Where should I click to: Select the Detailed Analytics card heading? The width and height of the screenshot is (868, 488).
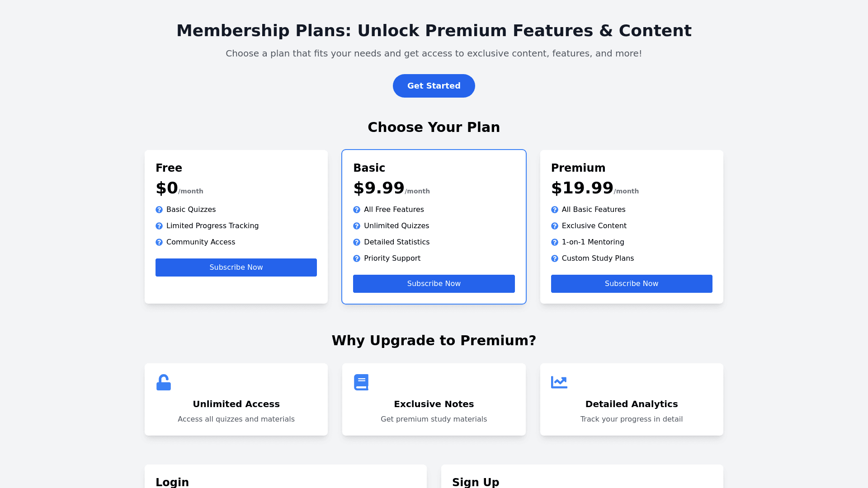(x=631, y=404)
